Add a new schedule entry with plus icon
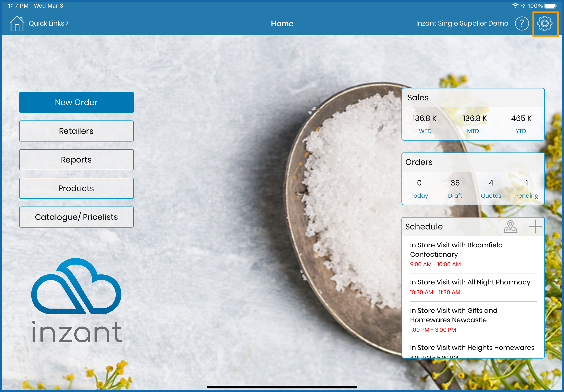 [x=535, y=226]
